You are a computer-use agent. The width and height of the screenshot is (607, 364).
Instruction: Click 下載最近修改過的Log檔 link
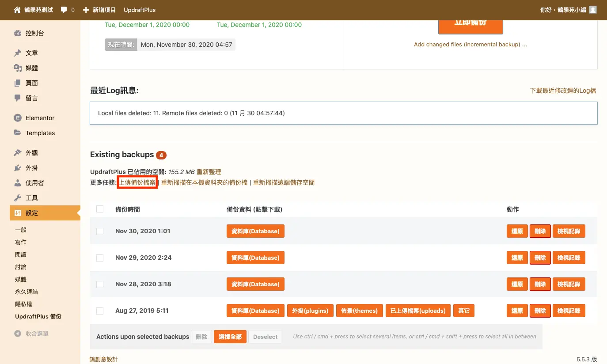click(563, 91)
